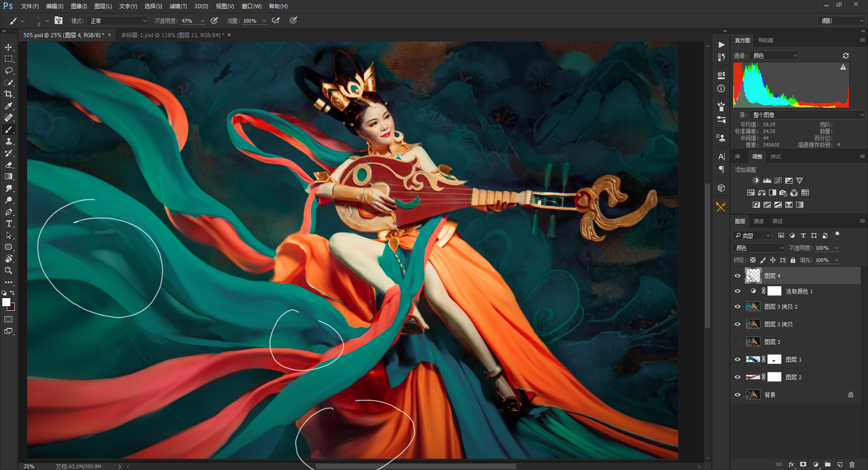The height and width of the screenshot is (470, 868).
Task: Select the Clone Stamp tool
Action: [9, 141]
